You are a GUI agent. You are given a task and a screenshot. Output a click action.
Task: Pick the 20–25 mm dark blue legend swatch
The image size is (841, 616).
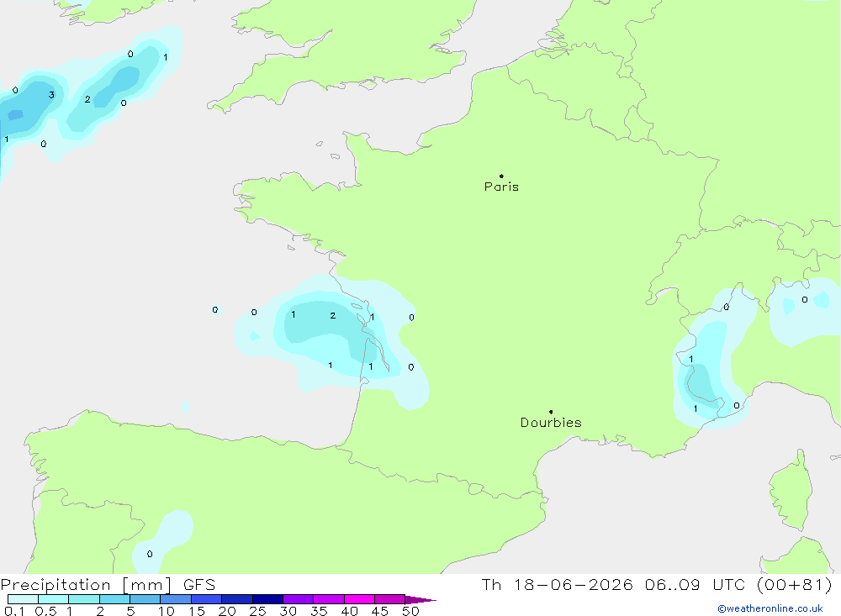[x=237, y=599]
